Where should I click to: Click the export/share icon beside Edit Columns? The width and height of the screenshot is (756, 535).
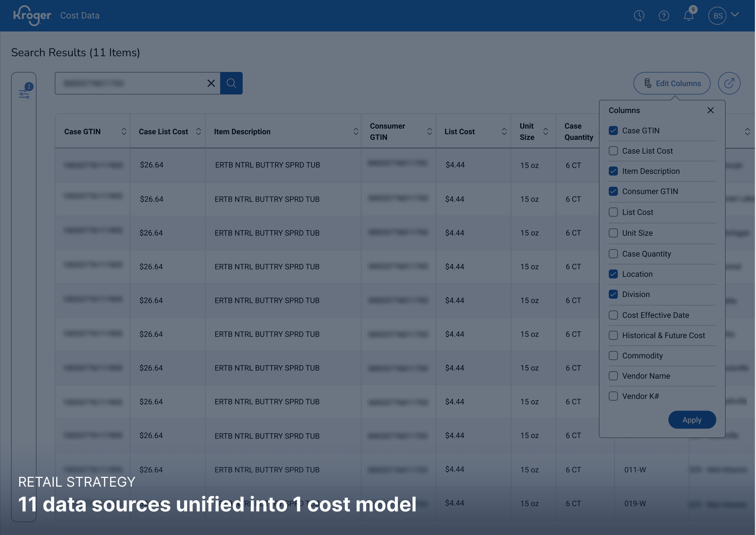(729, 83)
